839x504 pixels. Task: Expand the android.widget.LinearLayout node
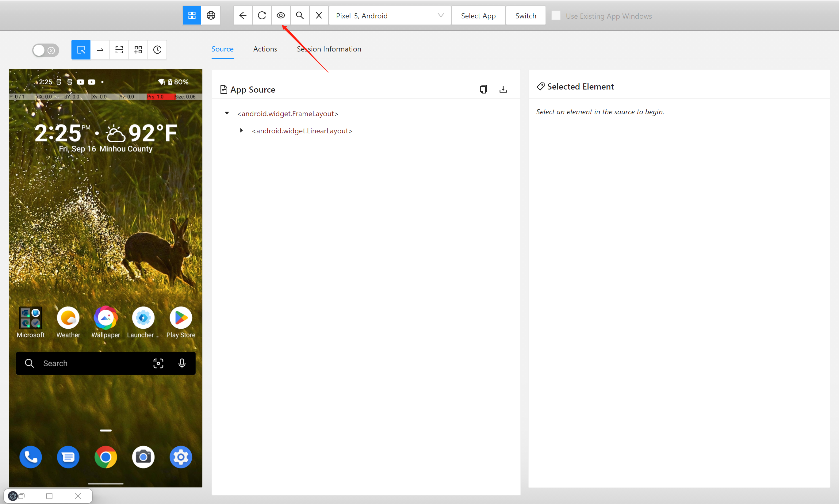tap(242, 131)
